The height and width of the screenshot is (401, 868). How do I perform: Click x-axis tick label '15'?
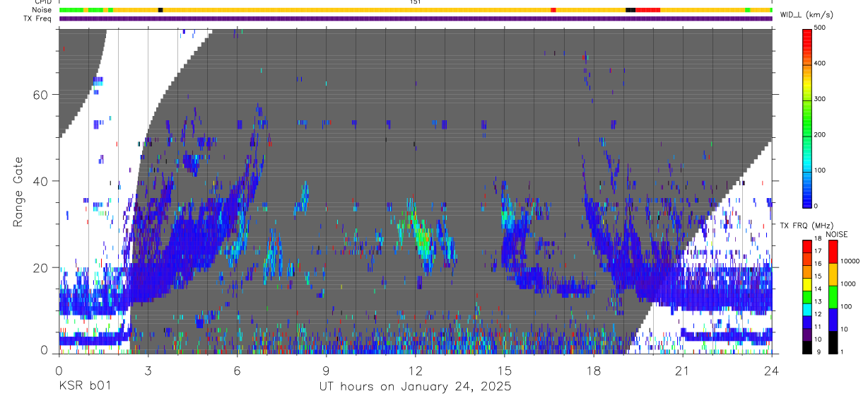504,371
